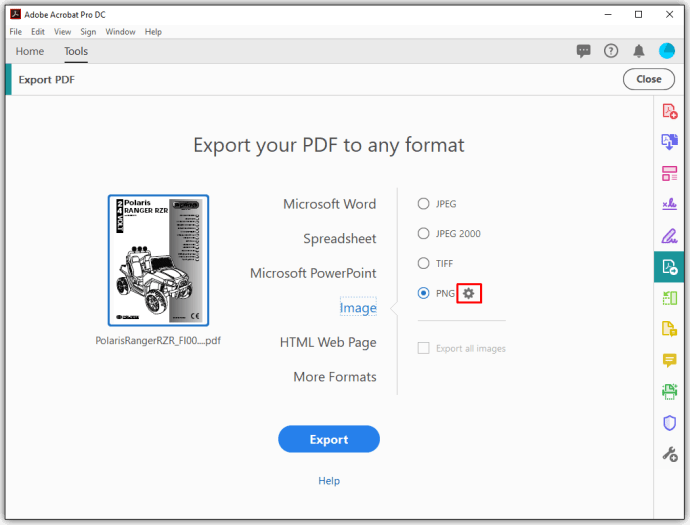The height and width of the screenshot is (525, 690).
Task: Open Request Signatures tool in sidebar
Action: [669, 204]
